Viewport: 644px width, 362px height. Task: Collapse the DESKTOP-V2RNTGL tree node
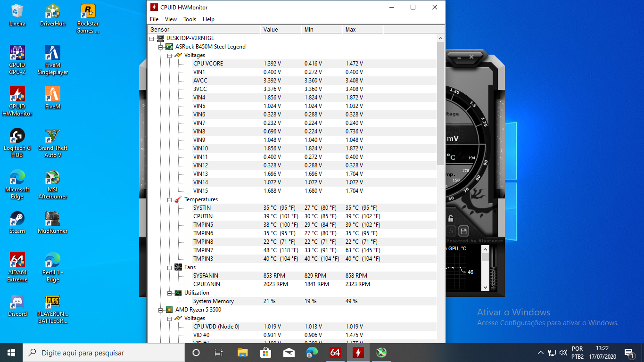(x=152, y=38)
